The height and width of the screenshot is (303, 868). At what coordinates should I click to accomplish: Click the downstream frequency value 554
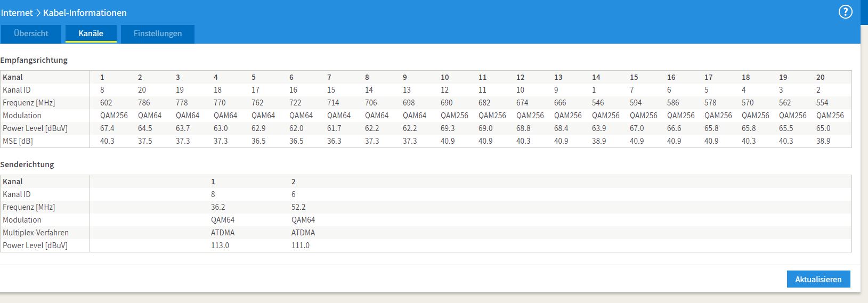point(822,103)
